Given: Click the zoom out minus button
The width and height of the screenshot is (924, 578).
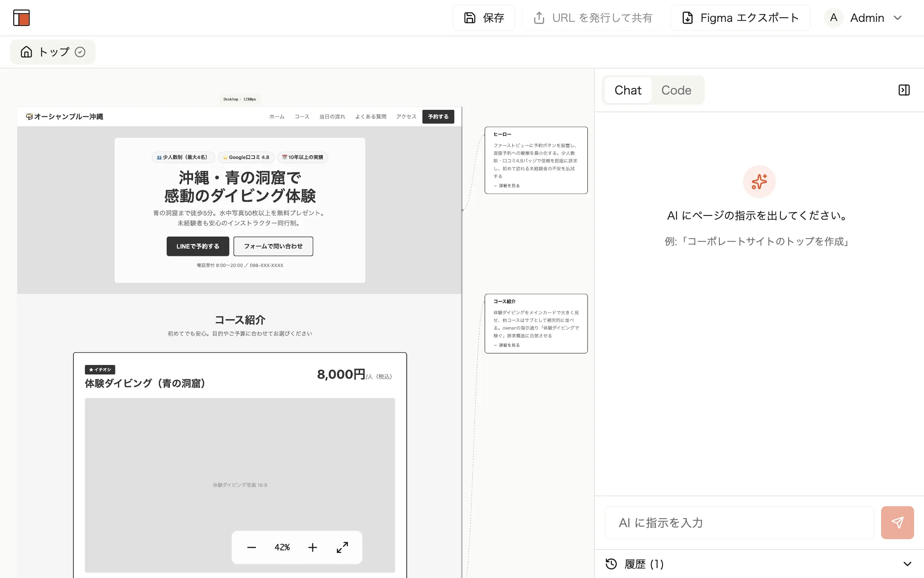Looking at the screenshot, I should tap(252, 547).
